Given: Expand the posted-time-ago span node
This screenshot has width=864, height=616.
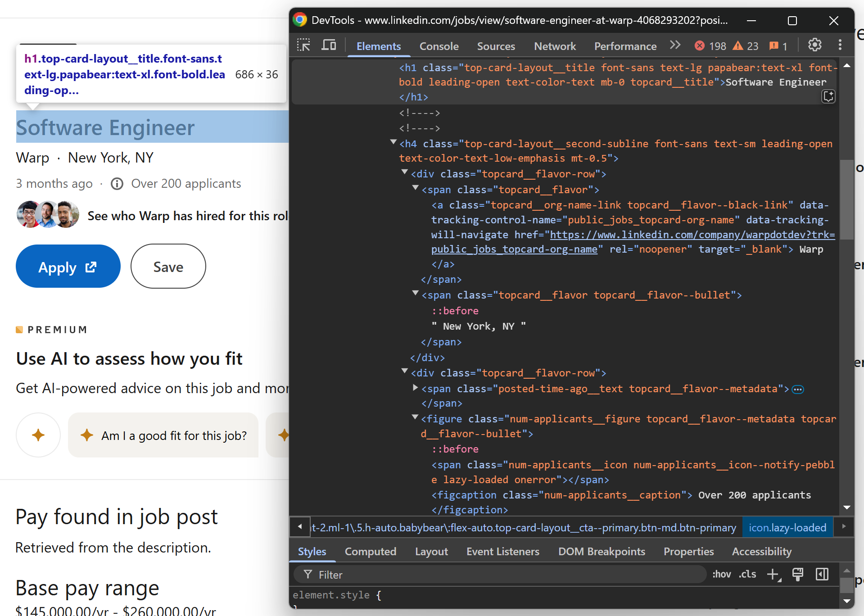Looking at the screenshot, I should [415, 388].
